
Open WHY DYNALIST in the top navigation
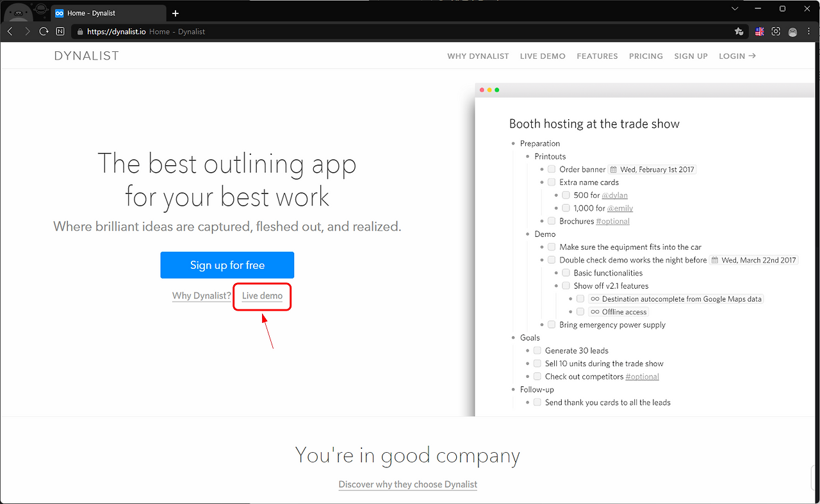click(x=478, y=56)
